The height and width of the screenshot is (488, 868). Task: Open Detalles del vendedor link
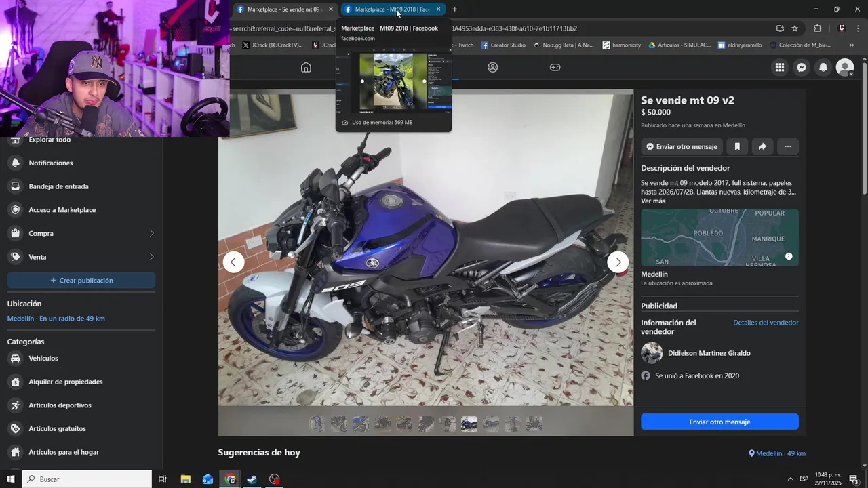[766, 323]
